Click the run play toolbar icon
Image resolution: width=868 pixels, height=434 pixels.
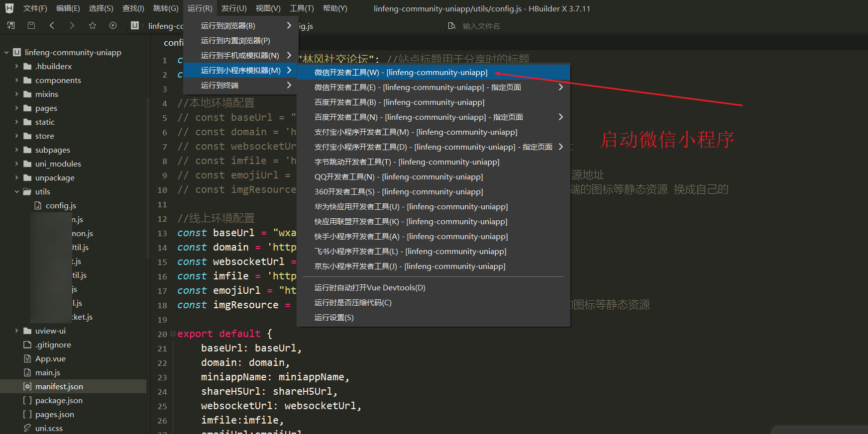coord(113,25)
